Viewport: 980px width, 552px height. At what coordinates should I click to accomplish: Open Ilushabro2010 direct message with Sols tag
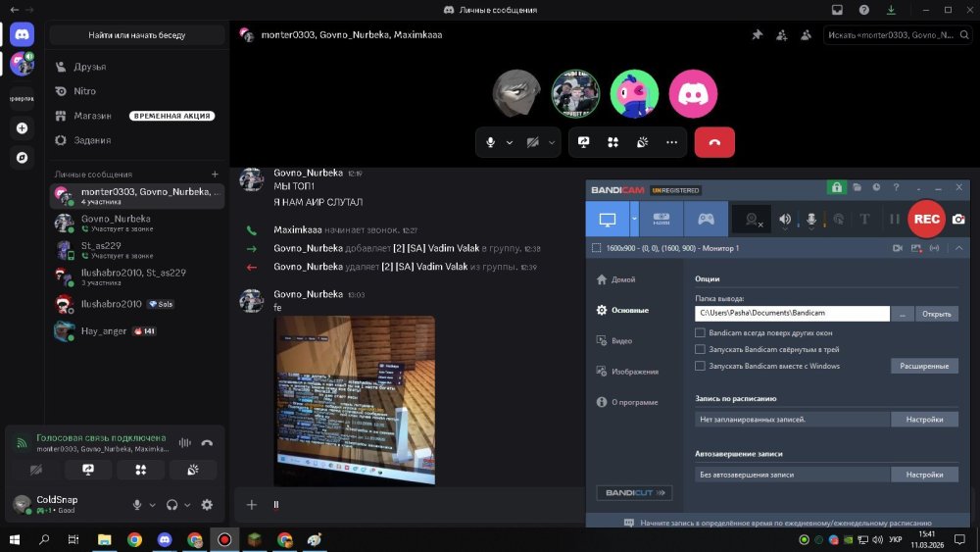(x=137, y=304)
